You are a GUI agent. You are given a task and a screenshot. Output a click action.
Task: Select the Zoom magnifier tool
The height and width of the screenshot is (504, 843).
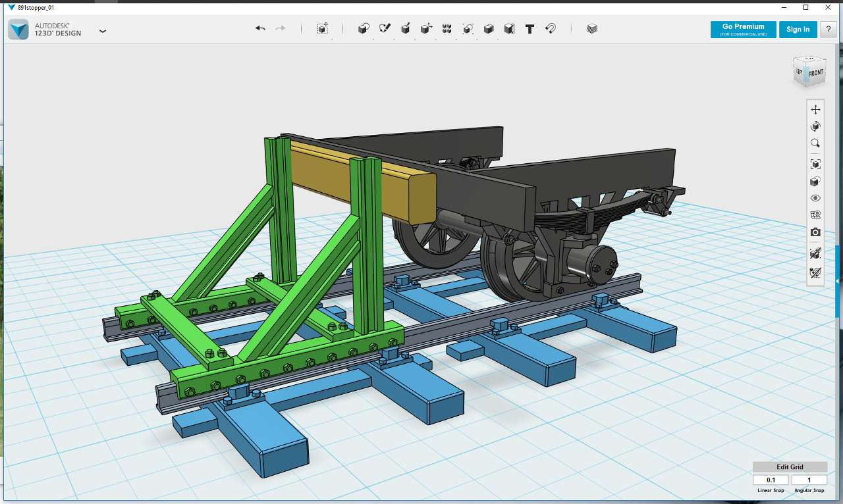(815, 143)
